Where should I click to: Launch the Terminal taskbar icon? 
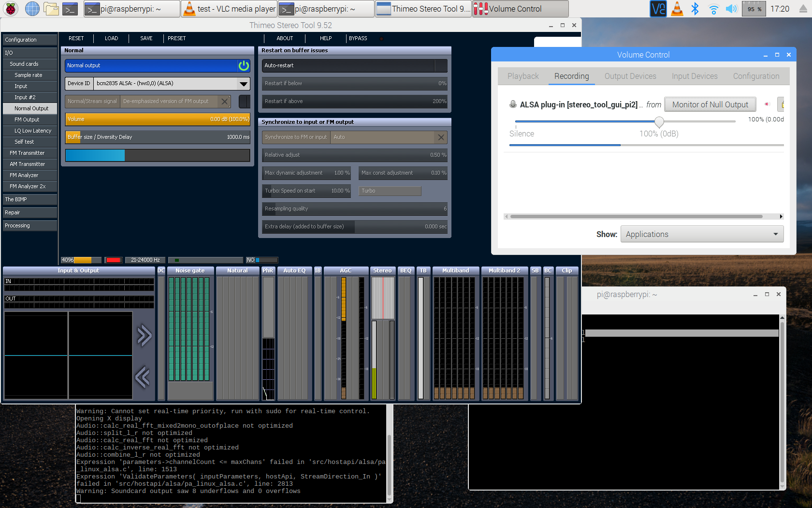(70, 9)
